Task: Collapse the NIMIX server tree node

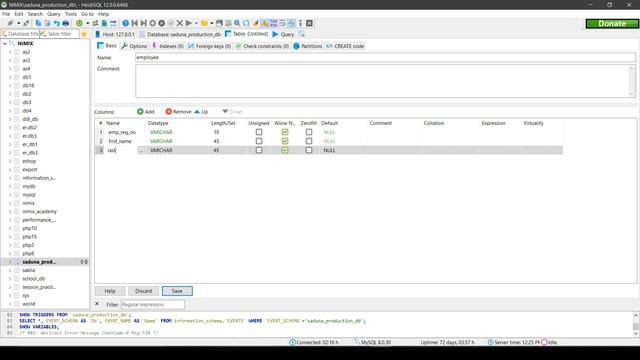Action: 4,43
